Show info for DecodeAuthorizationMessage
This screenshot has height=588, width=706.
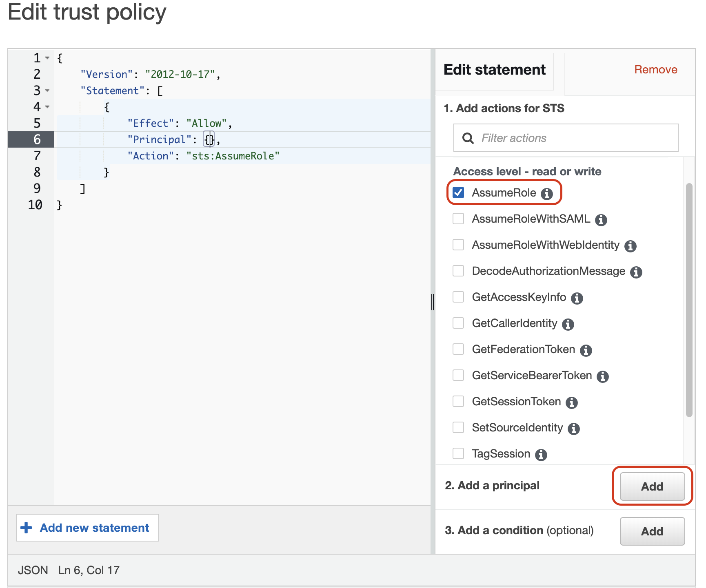[x=636, y=272]
